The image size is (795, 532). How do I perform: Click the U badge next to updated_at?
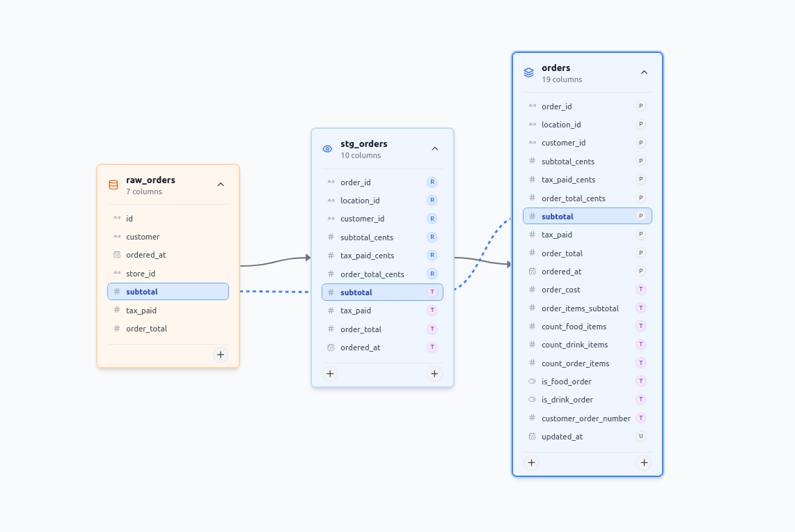coord(640,437)
